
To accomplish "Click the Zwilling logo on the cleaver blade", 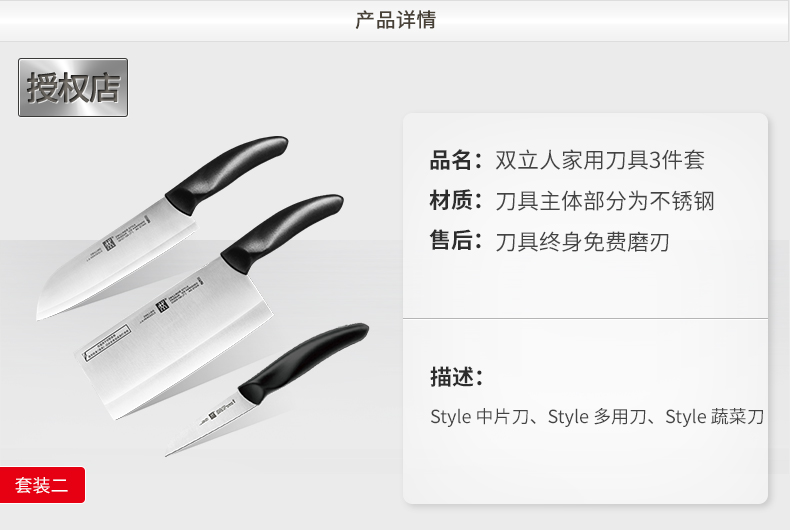I will click(162, 305).
